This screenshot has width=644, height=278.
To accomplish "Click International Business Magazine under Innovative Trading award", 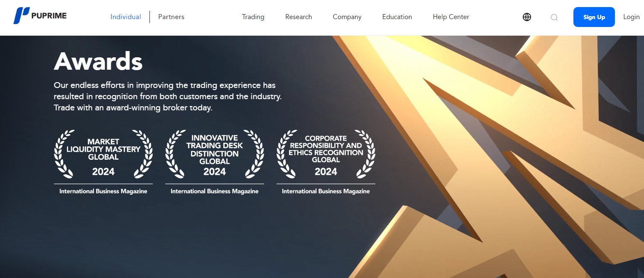I will tap(215, 191).
